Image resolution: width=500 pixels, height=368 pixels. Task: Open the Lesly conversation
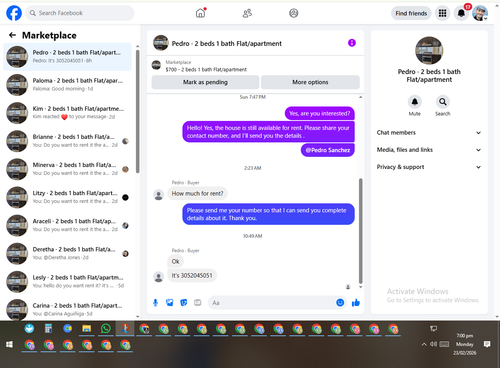tap(68, 281)
